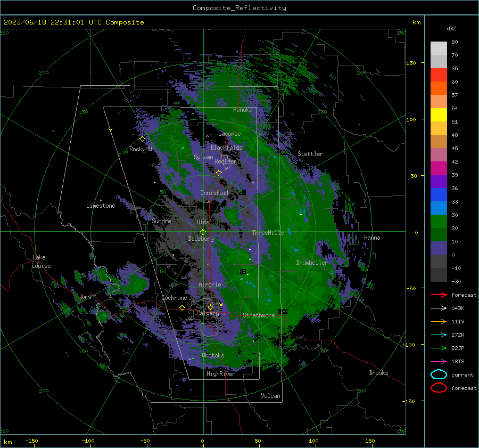The height and width of the screenshot is (448, 479).
Task: Click the red 'forecast' ellipse icon
Action: (x=439, y=388)
